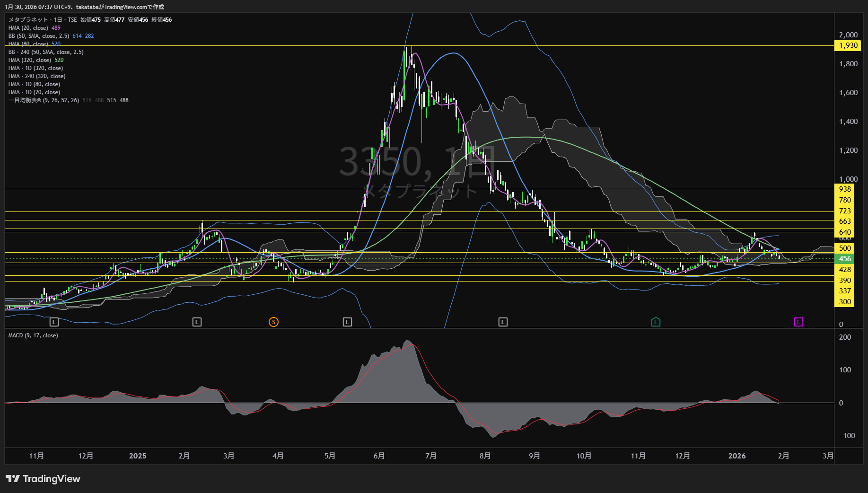The width and height of the screenshot is (868, 493).
Task: Click the 2026 label on time axis
Action: click(736, 456)
